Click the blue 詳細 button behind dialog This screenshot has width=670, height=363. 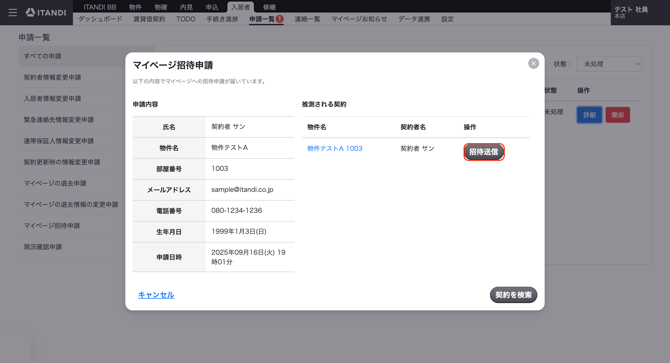tap(589, 115)
